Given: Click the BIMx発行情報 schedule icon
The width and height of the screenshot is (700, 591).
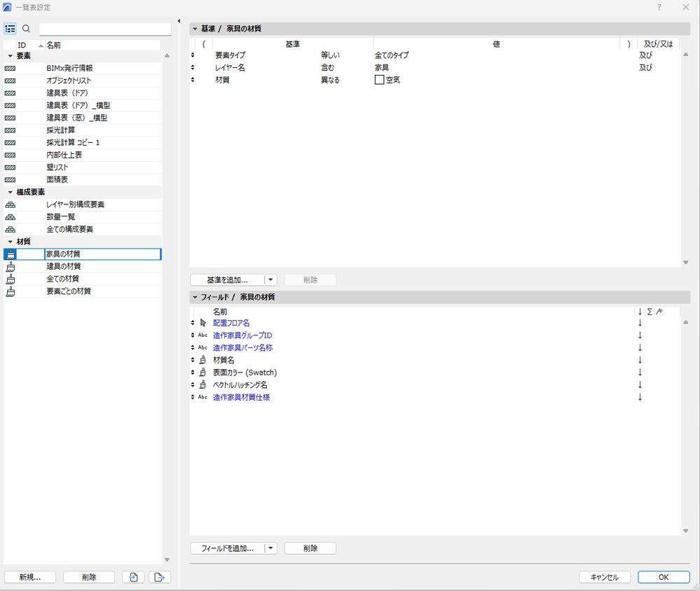Looking at the screenshot, I should [x=10, y=68].
